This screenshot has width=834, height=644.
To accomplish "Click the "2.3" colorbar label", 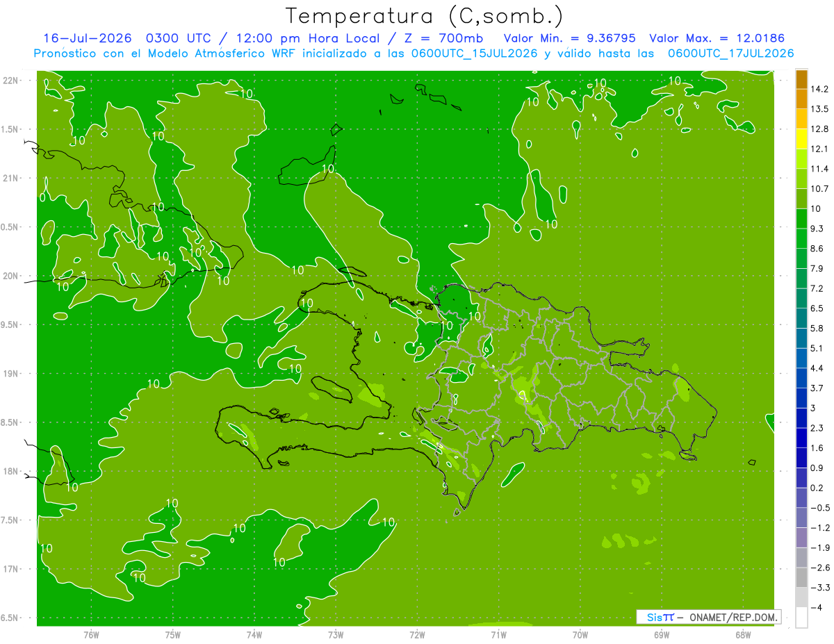I will click(x=818, y=429).
